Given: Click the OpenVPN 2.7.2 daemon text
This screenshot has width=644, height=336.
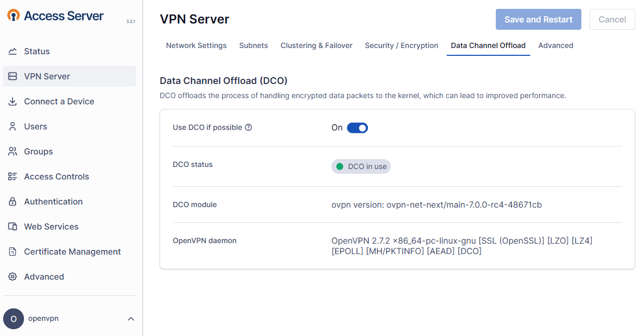Looking at the screenshot, I should click(462, 246).
